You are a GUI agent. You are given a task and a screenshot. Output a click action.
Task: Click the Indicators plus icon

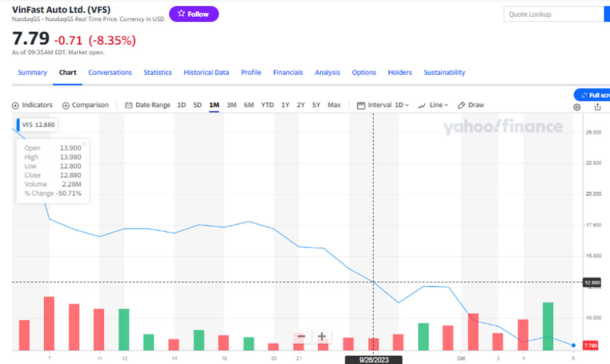pyautogui.click(x=15, y=105)
